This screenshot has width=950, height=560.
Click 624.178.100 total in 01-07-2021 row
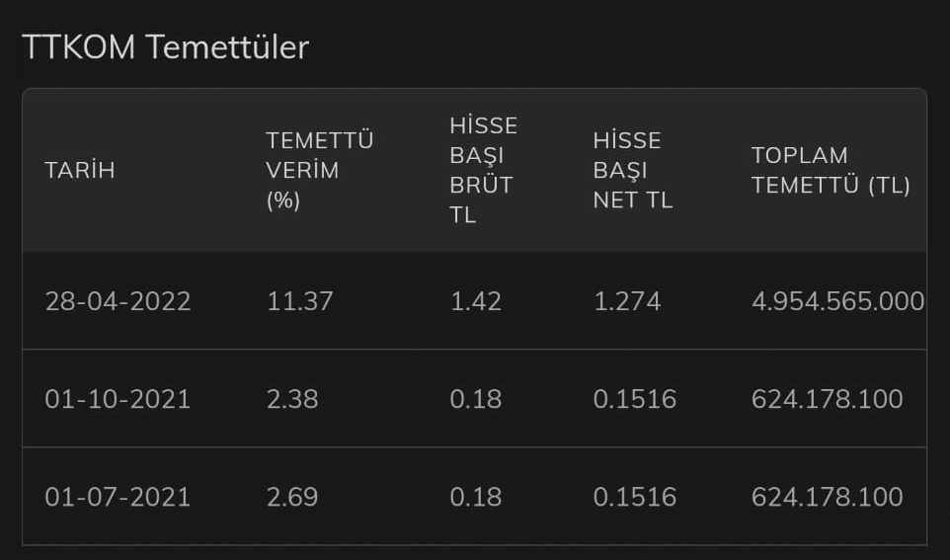[828, 497]
